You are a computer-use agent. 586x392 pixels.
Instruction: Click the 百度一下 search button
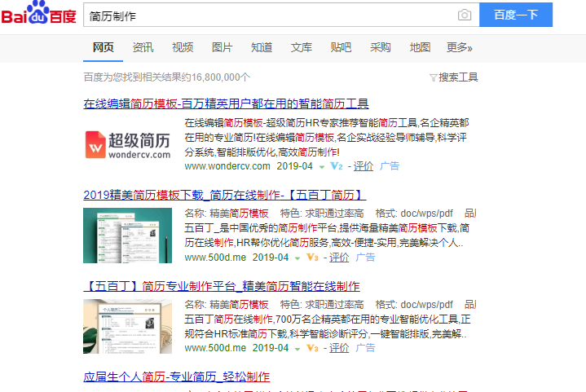pos(516,15)
